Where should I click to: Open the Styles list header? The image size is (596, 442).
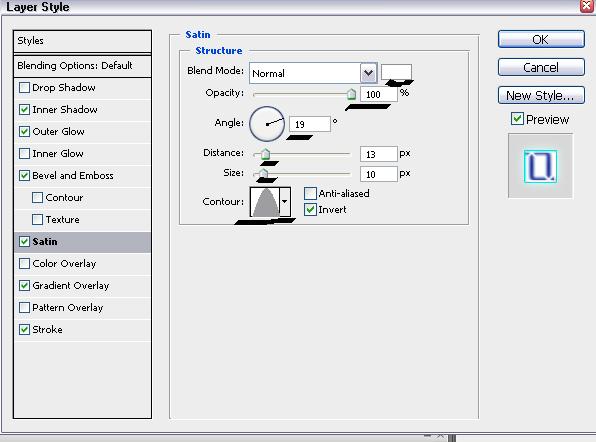pyautogui.click(x=82, y=41)
